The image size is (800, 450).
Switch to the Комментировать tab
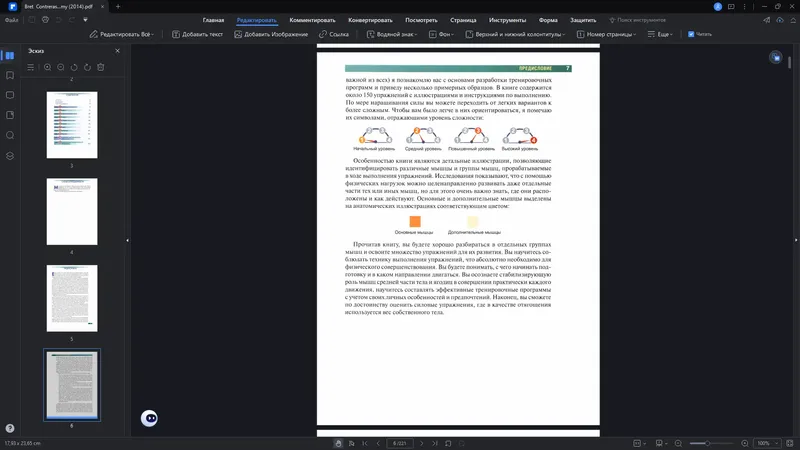(312, 20)
